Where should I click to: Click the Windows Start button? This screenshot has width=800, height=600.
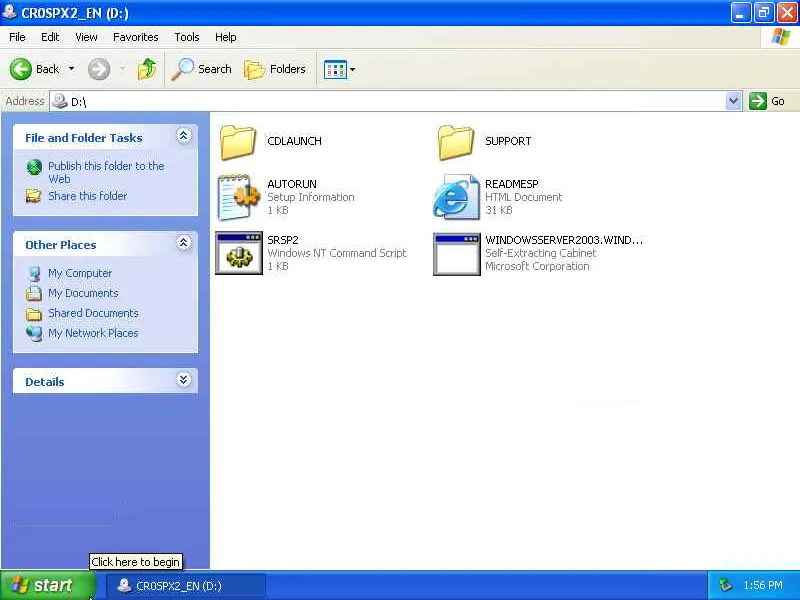pyautogui.click(x=48, y=585)
